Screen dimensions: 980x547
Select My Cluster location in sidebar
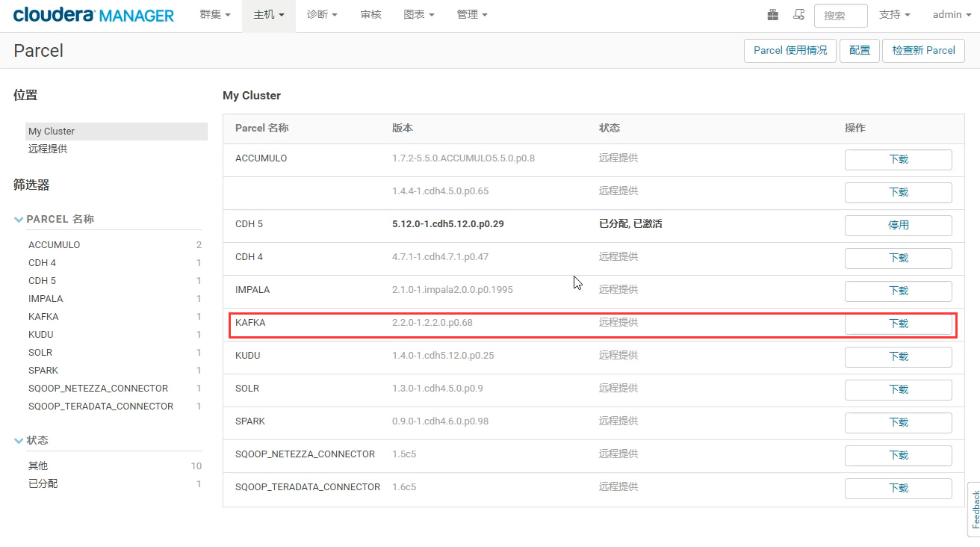coord(117,132)
